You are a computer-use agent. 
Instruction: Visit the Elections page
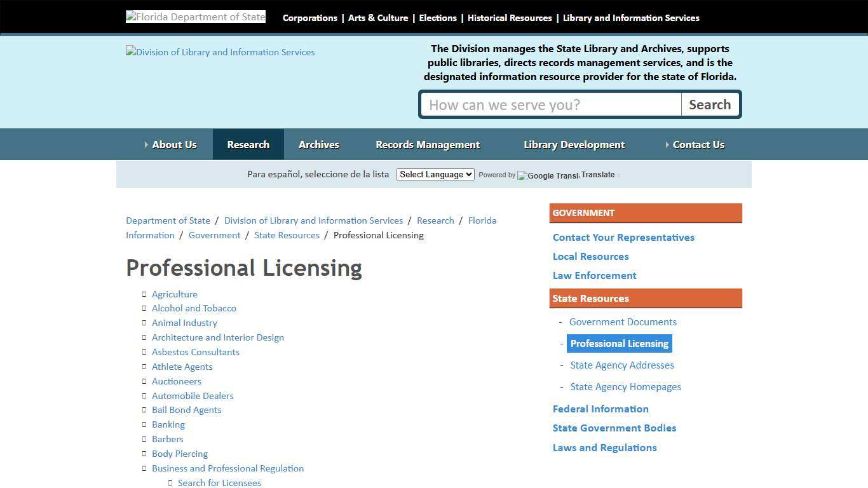(x=437, y=18)
